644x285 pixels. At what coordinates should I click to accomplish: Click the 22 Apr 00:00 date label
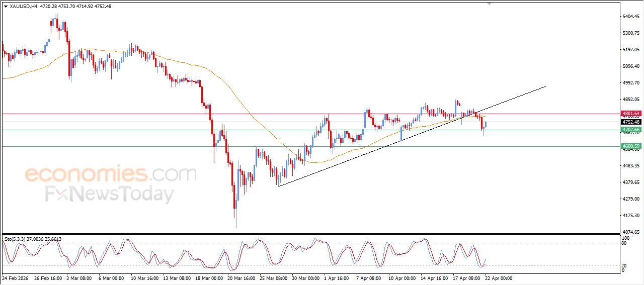click(499, 277)
